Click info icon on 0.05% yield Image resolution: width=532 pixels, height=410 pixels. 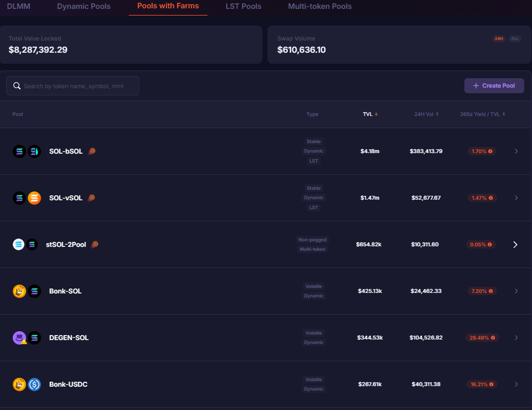point(490,244)
